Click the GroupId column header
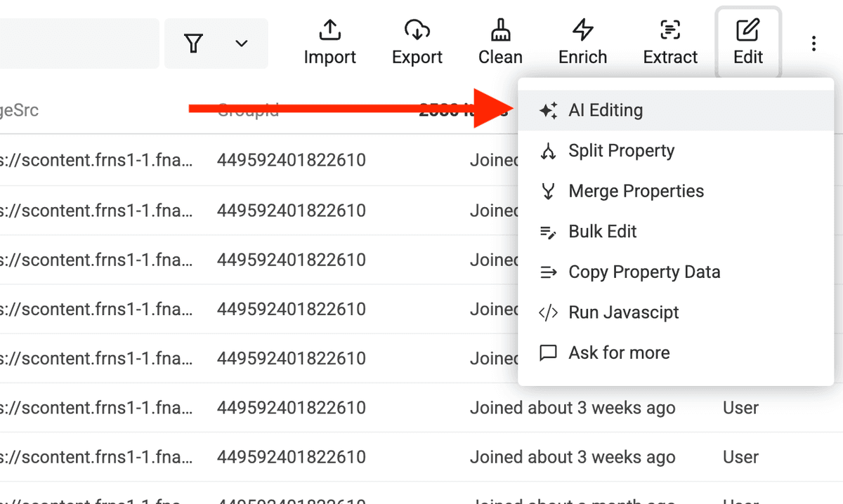The height and width of the screenshot is (504, 843). point(248,110)
